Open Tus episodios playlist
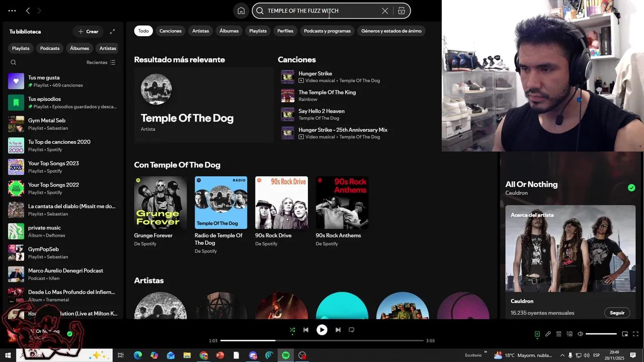This screenshot has height=362, width=644. (62, 103)
